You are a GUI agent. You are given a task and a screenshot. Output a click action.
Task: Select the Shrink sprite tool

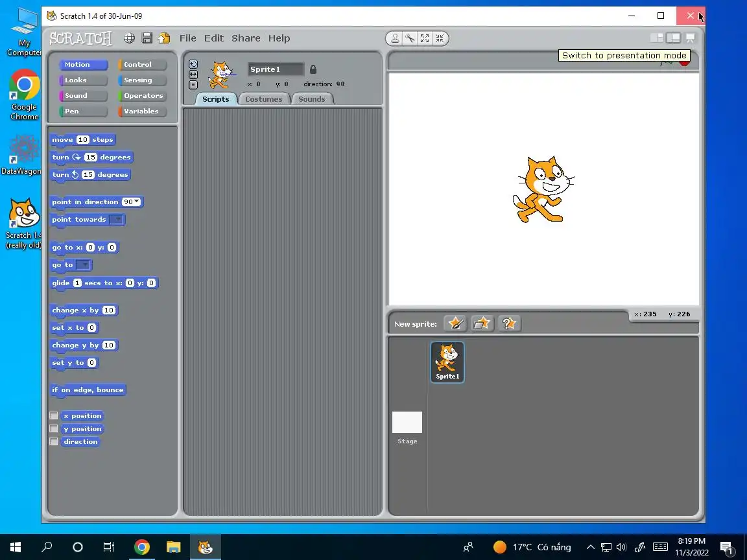pyautogui.click(x=439, y=38)
